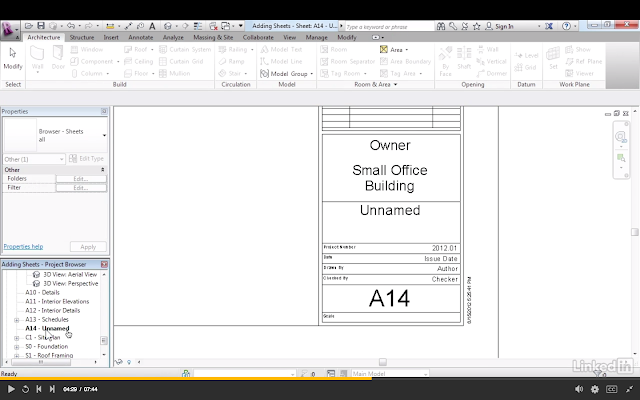Expand the S0 - Foundation tree node
Viewport: 640px width, 400px height.
(16, 347)
